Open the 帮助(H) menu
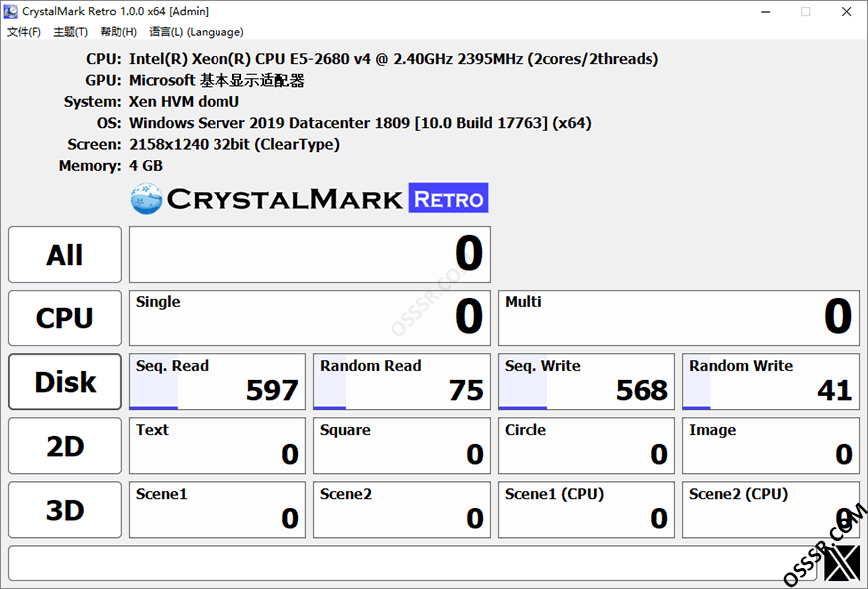Viewport: 868px width, 589px height. pos(118,32)
